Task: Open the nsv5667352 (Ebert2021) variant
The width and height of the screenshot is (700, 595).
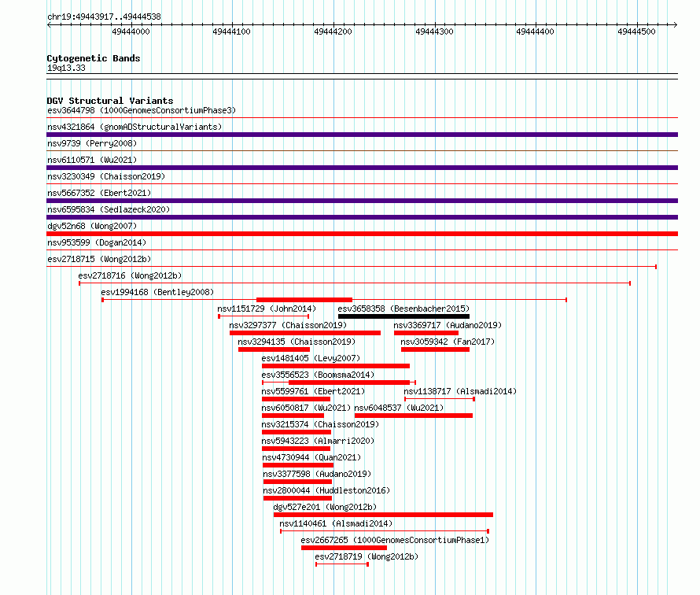Action: (99, 193)
